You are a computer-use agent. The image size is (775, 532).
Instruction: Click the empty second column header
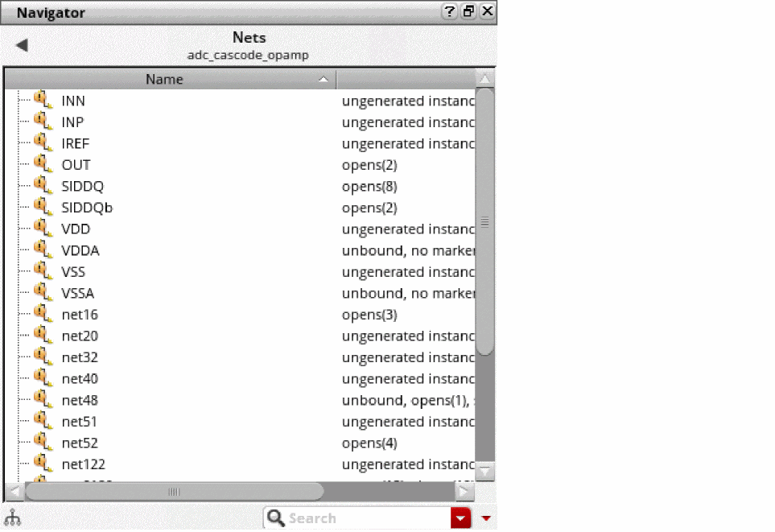pyautogui.click(x=406, y=79)
